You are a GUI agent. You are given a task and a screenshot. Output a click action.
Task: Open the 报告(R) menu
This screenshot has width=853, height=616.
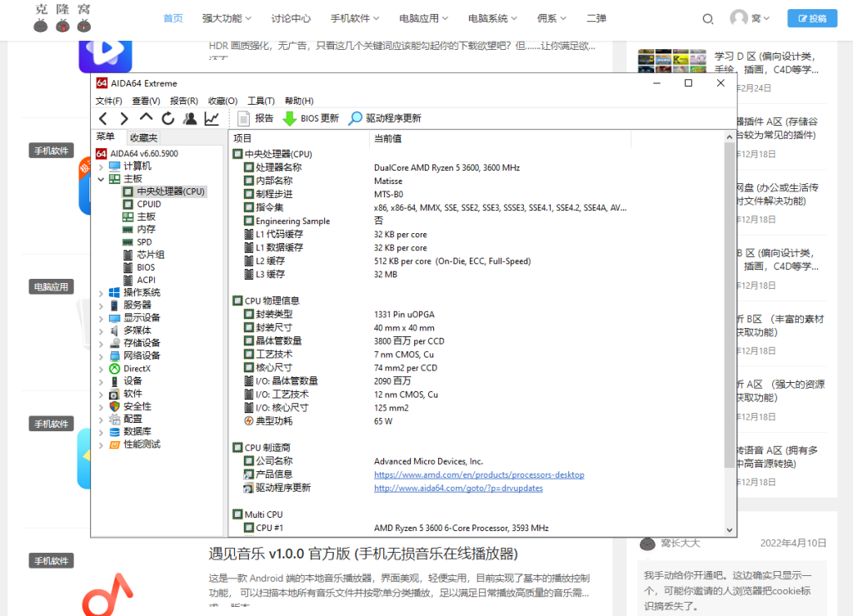click(x=184, y=101)
